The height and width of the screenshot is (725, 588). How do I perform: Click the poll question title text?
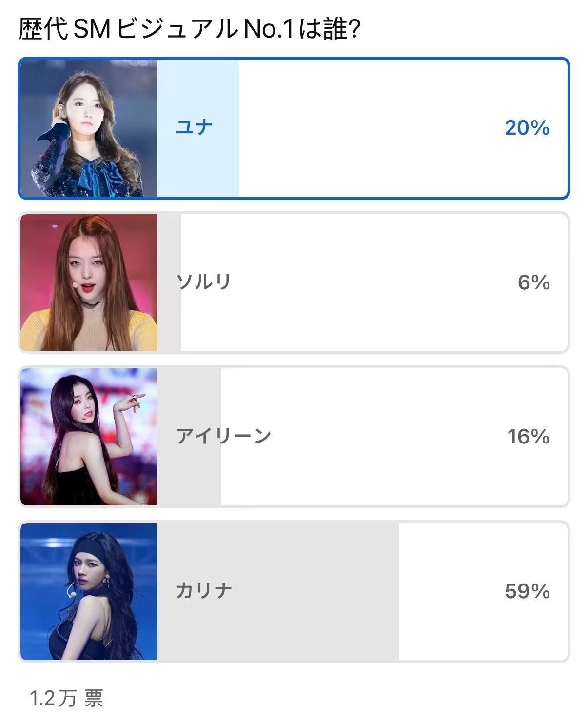click(189, 29)
